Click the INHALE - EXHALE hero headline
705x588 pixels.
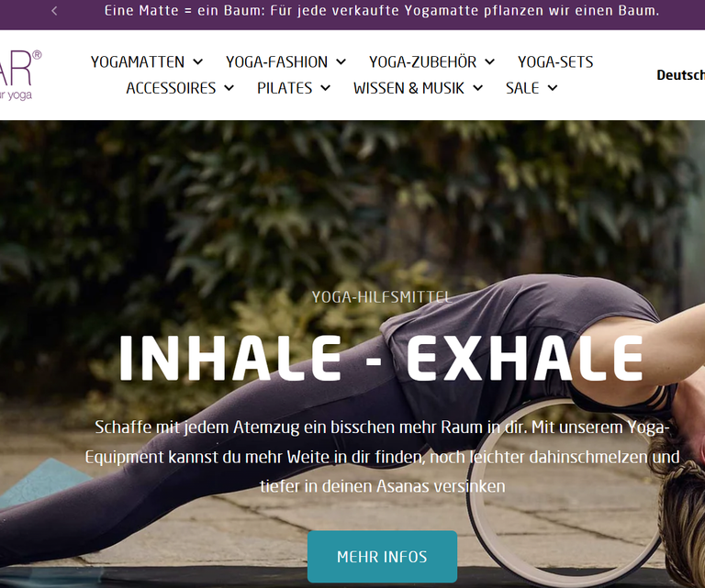[x=381, y=359]
